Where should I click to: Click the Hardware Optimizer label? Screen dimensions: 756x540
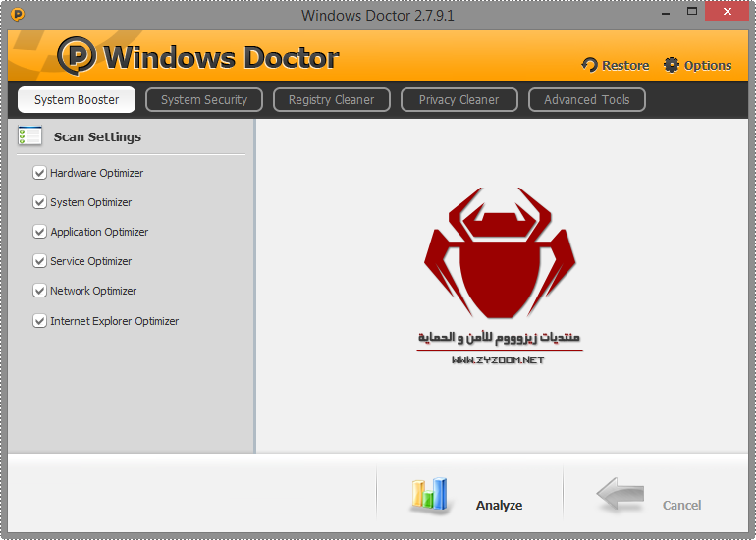pos(97,173)
